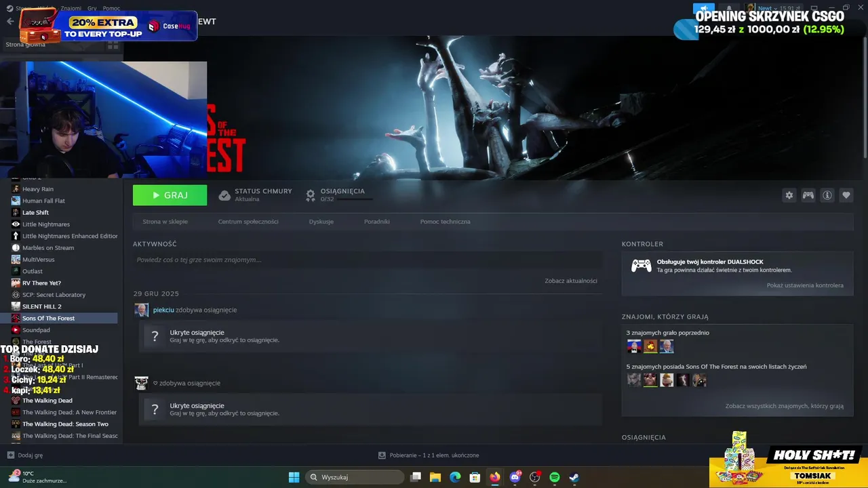Click the plus icon for Dodaj grę
The image size is (868, 488).
coord(10,455)
